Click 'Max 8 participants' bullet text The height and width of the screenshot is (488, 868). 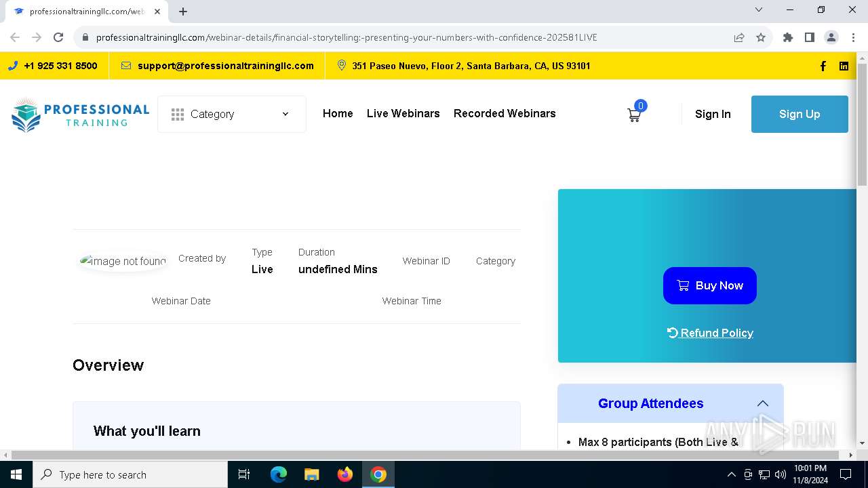coord(658,442)
